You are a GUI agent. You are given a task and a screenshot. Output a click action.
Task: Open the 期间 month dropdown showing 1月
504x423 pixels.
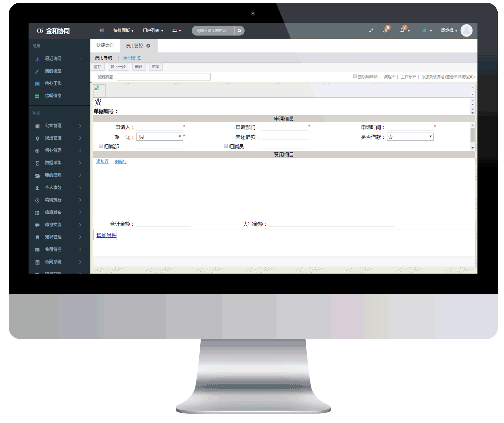[160, 137]
